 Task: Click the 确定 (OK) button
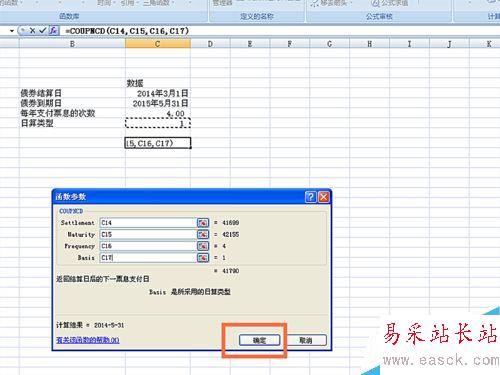(259, 340)
